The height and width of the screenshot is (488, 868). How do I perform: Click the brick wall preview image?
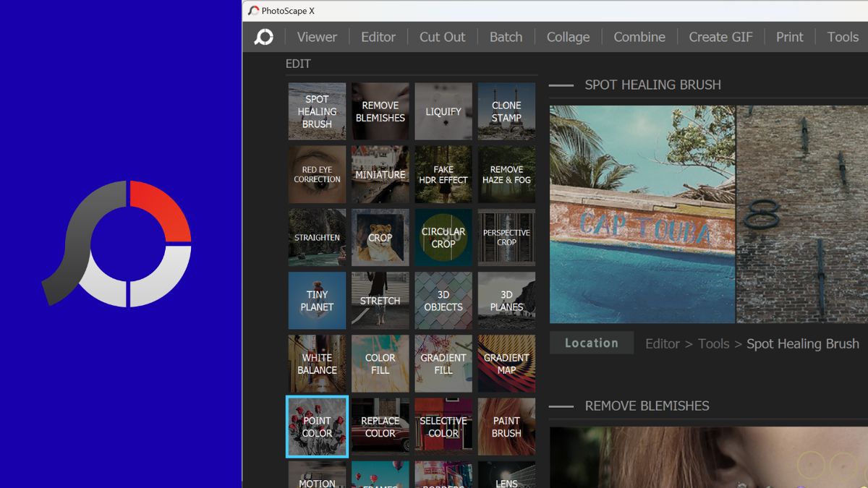click(x=802, y=215)
